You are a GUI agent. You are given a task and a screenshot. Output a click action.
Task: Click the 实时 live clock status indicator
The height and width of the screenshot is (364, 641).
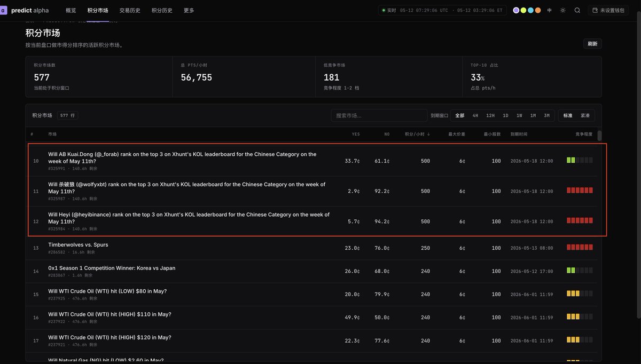point(442,10)
